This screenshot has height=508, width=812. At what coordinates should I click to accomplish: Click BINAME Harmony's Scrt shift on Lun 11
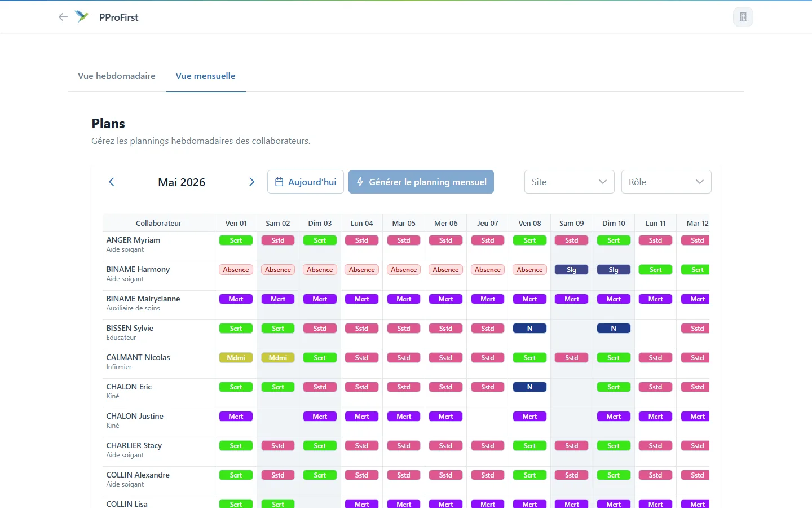click(656, 270)
